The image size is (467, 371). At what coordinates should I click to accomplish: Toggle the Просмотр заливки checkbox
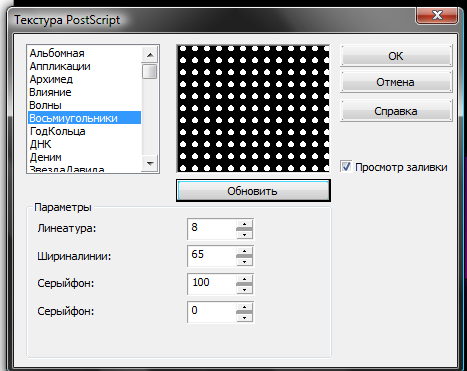pyautogui.click(x=346, y=166)
